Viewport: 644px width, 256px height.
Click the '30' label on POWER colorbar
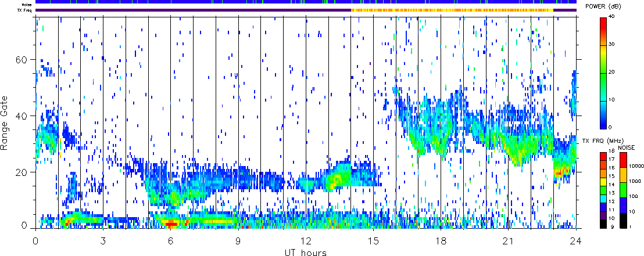pyautogui.click(x=612, y=45)
